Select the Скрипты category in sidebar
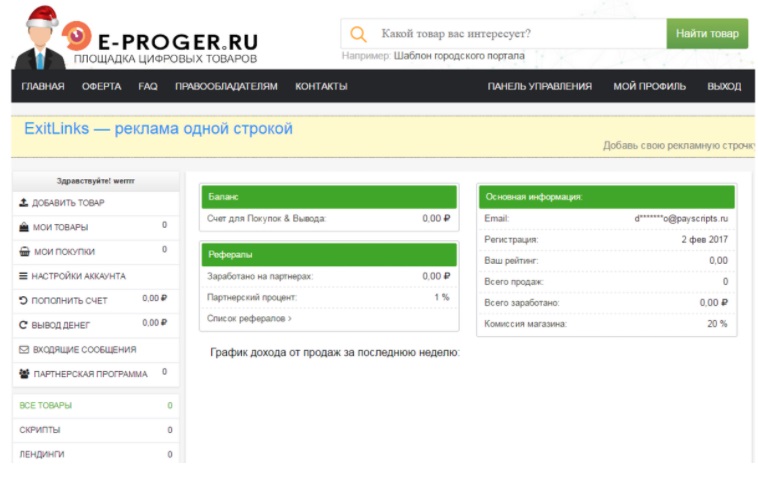This screenshot has height=483, width=758. click(40, 430)
